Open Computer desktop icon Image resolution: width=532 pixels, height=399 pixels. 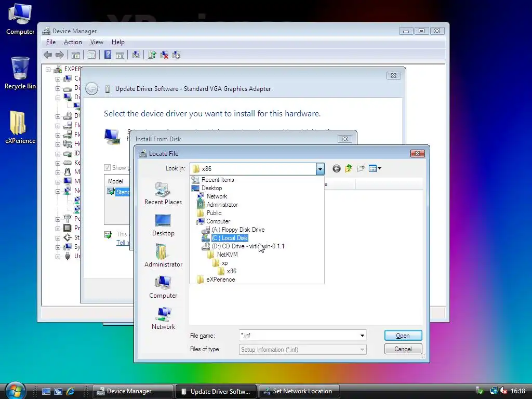tap(20, 19)
